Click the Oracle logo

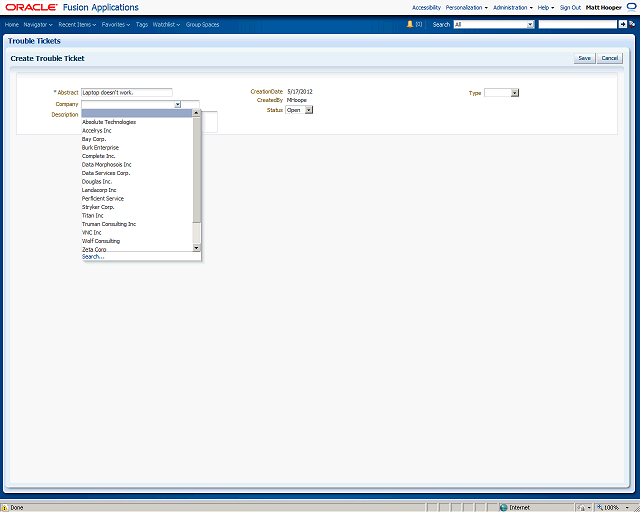click(31, 7)
